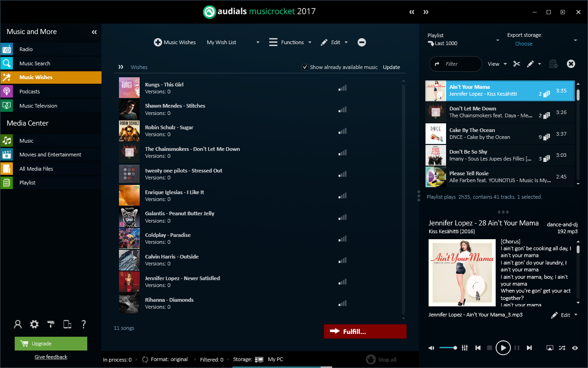Screen dimensions: 588x368
Task: Open the Give feedback link
Action: [x=51, y=356]
